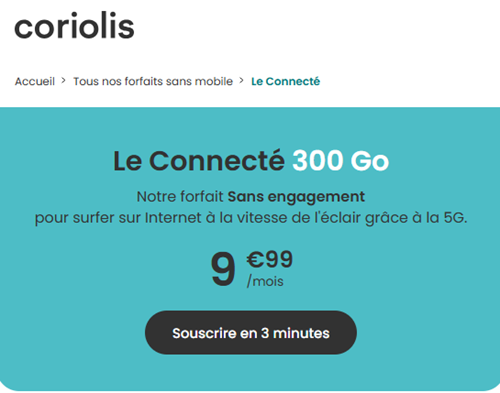Click the large 9 price digit
This screenshot has height=393, width=500.
click(x=223, y=269)
